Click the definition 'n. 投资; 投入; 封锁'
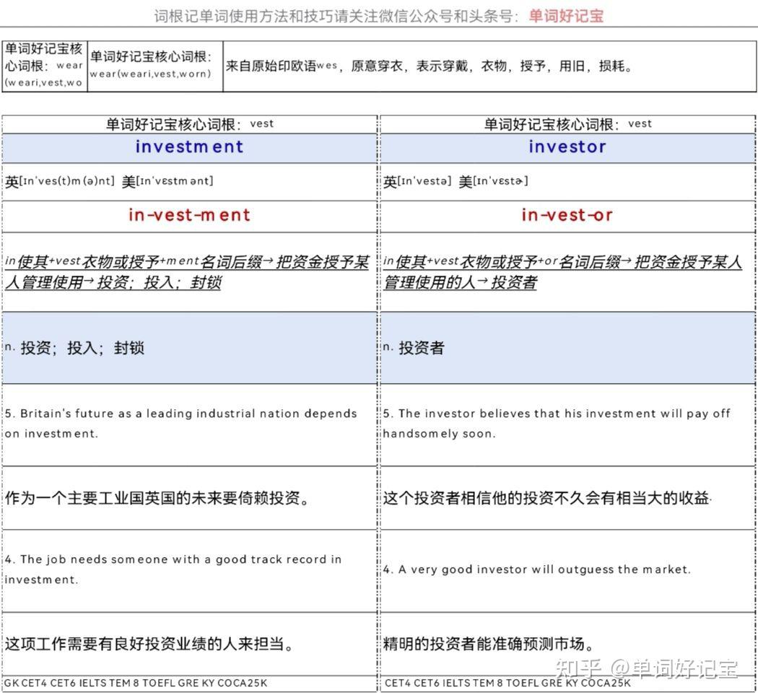This screenshot has height=700, width=758. pyautogui.click(x=74, y=348)
